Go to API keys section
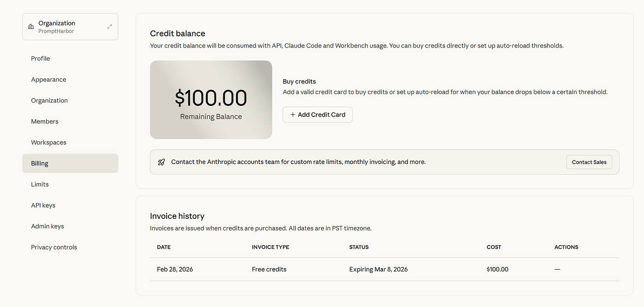 pos(43,205)
